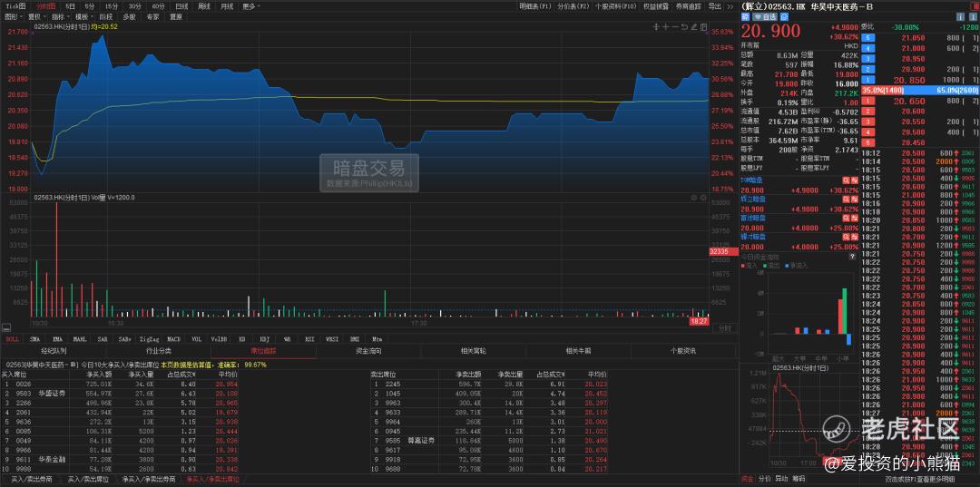
Task: Click the magnifier icon in 富途暗盘 row
Action: (847, 219)
